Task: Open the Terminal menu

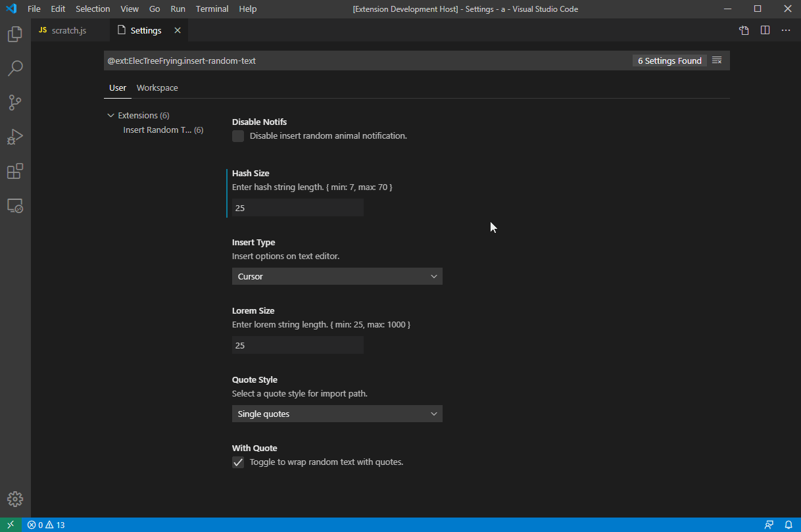Action: (x=212, y=9)
